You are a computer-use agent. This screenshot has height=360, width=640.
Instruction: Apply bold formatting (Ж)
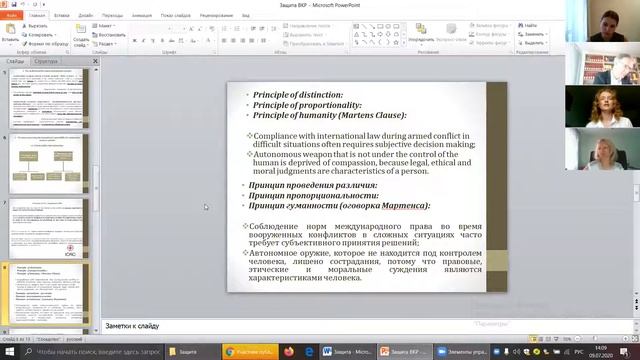click(134, 40)
